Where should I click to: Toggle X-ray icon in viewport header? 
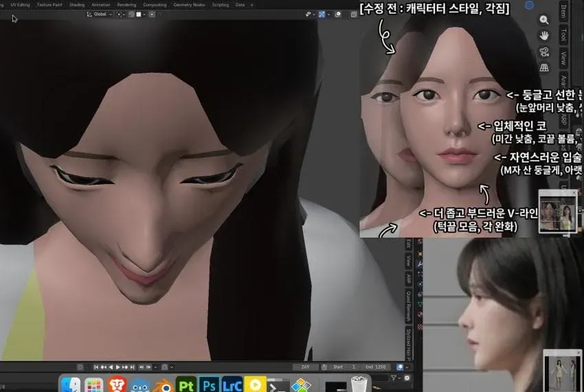[353, 14]
